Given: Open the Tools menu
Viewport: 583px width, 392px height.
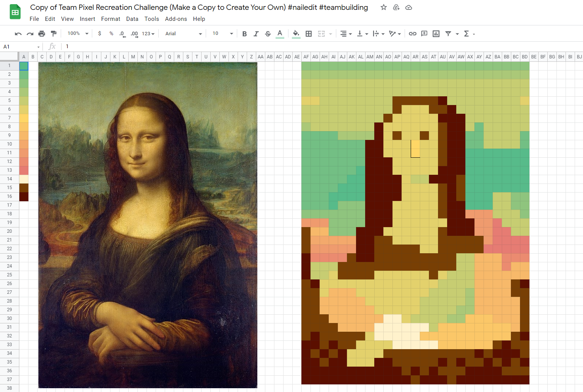Looking at the screenshot, I should (x=151, y=19).
